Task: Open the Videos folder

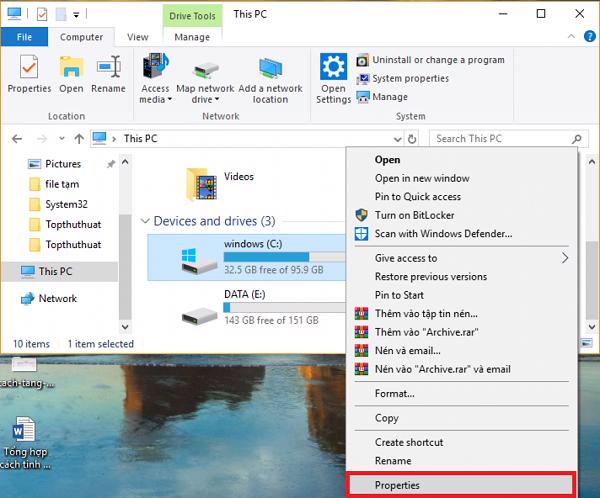Action: [202, 185]
